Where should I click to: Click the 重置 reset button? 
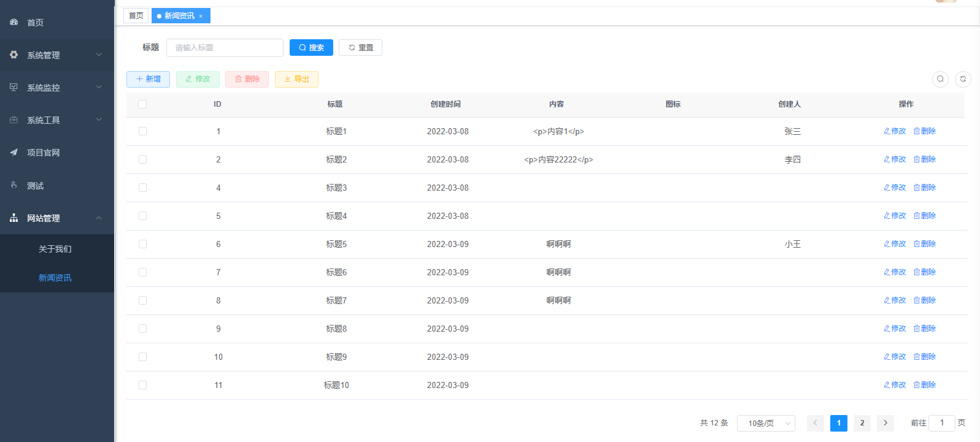click(360, 48)
